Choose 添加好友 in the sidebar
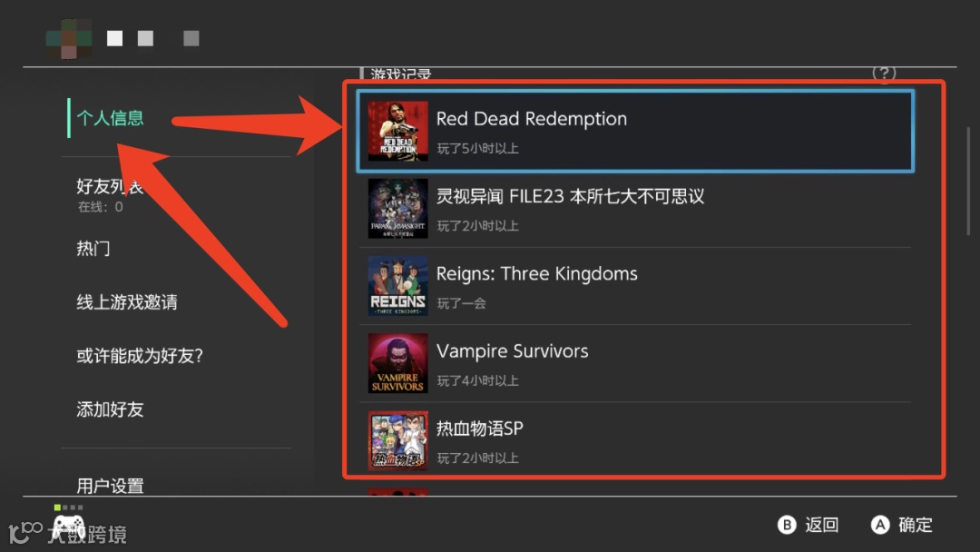Screen dimensions: 980x552 (x=110, y=409)
